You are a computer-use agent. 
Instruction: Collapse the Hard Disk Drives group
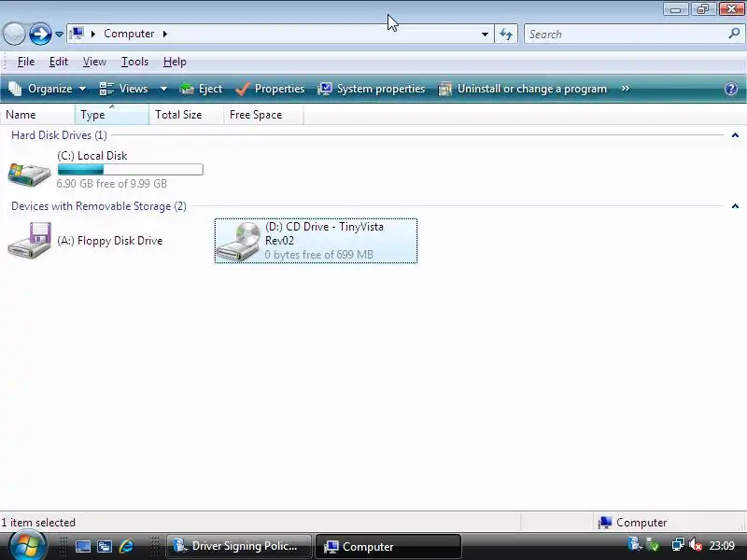tap(735, 135)
